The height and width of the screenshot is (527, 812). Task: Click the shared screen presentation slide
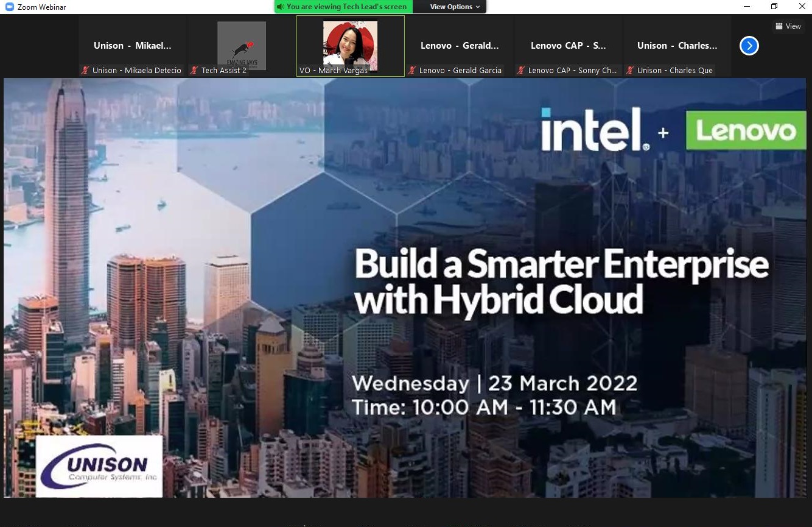(x=405, y=286)
